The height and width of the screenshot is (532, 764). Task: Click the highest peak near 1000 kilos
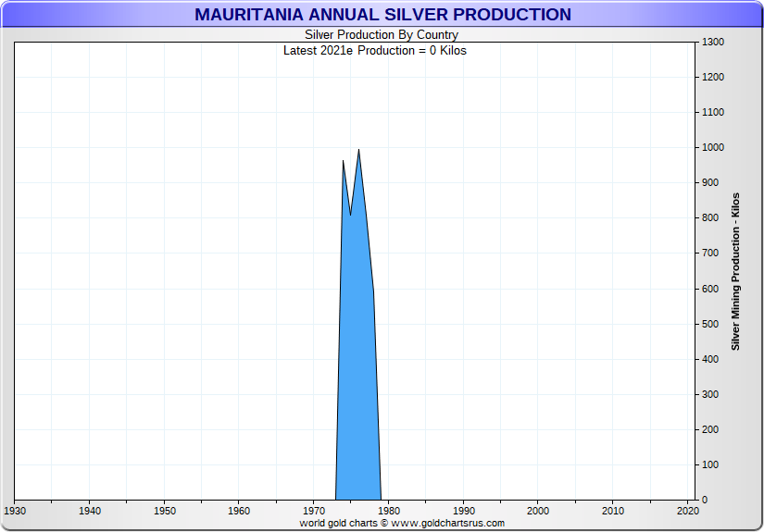[358, 150]
